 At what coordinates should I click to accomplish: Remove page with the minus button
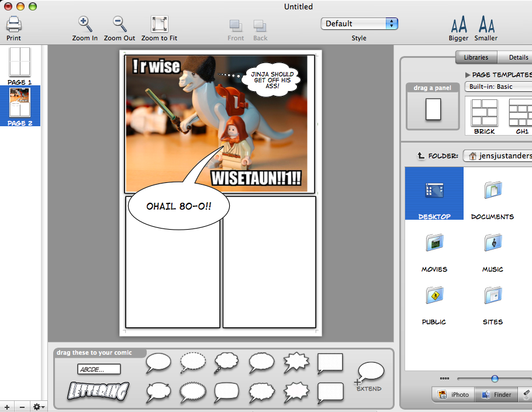point(22,407)
